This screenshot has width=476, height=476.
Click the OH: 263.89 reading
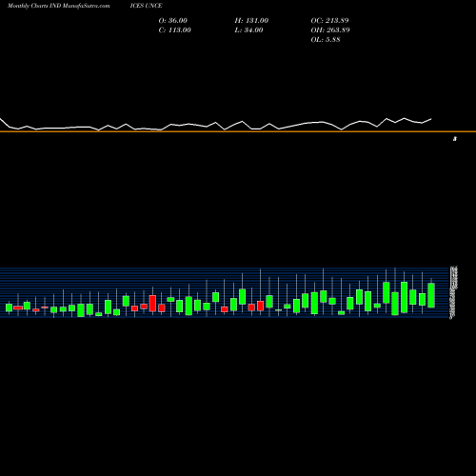pyautogui.click(x=330, y=30)
